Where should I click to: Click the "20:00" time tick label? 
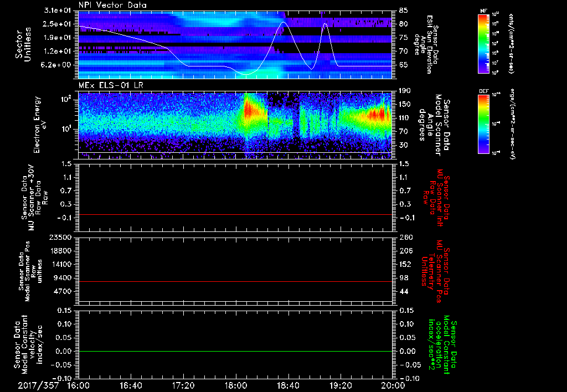click(393, 385)
